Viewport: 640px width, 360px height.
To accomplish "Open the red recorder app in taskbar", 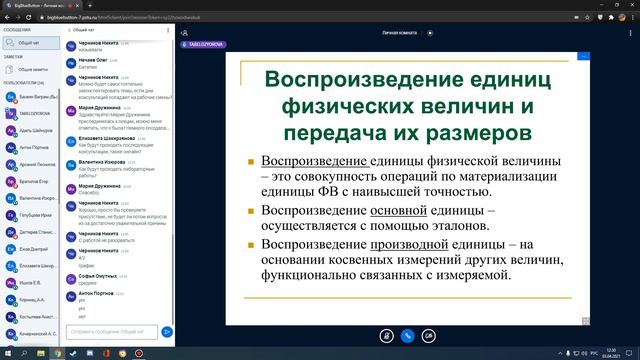I will 139,353.
